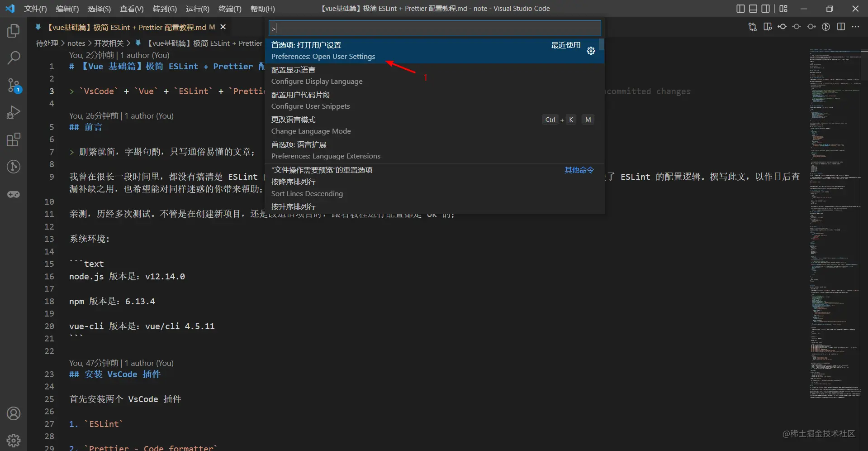Screen dimensions: 868x451
Task: Open the 终端(T) menu
Action: [x=230, y=9]
